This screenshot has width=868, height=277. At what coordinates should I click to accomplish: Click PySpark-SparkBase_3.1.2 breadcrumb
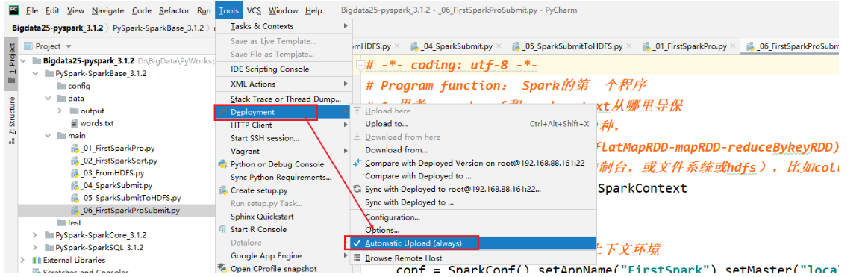[x=158, y=28]
